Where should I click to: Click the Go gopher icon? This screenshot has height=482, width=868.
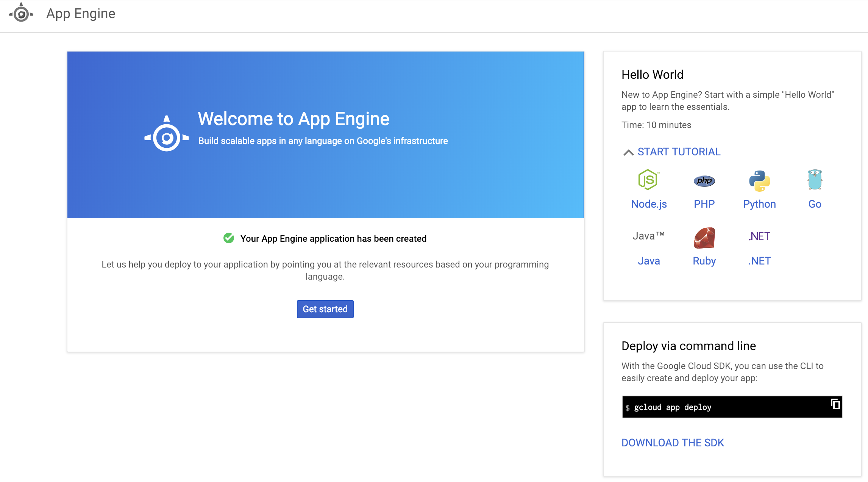click(815, 180)
